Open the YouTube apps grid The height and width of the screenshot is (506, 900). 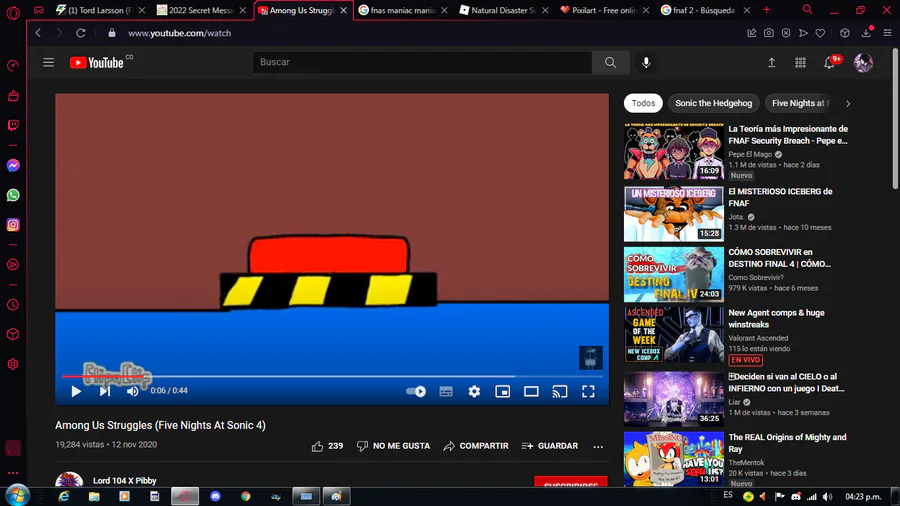click(x=800, y=63)
